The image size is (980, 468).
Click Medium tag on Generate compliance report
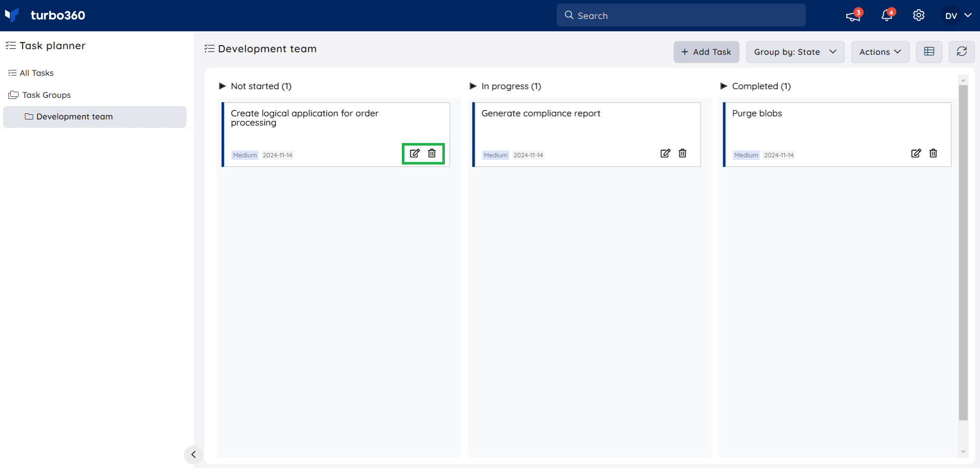[495, 155]
